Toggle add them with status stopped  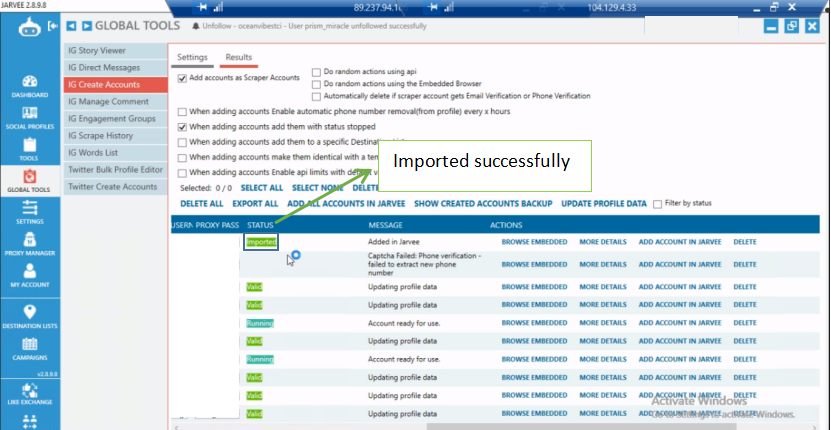click(182, 127)
